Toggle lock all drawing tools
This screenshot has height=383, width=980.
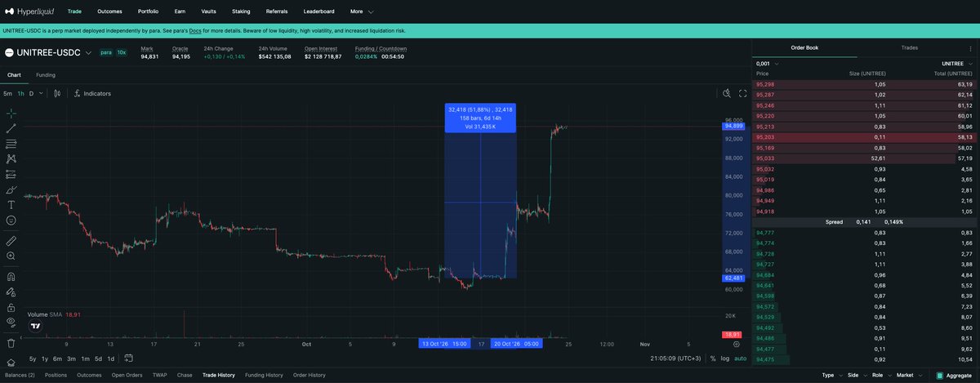tap(11, 307)
